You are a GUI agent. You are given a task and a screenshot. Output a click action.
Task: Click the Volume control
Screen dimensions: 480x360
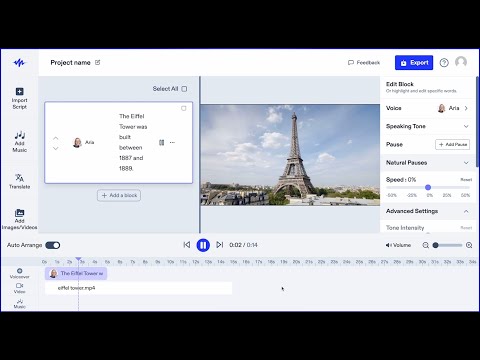coord(398,245)
